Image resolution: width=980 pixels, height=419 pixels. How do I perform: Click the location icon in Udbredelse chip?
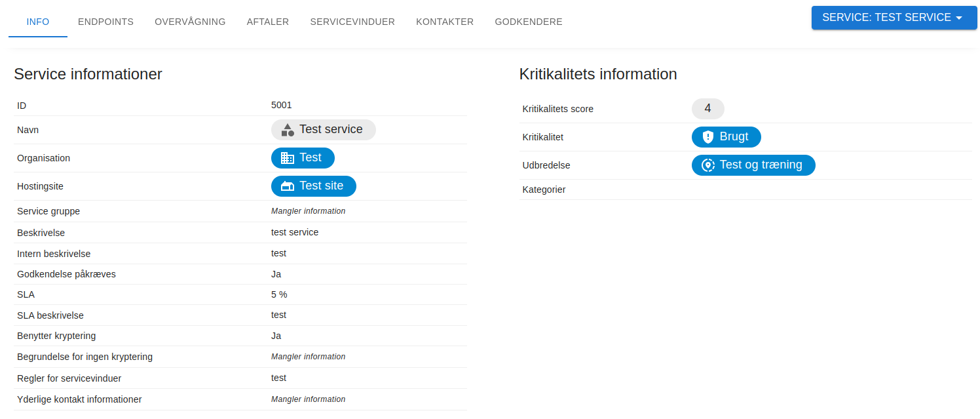[x=707, y=165]
